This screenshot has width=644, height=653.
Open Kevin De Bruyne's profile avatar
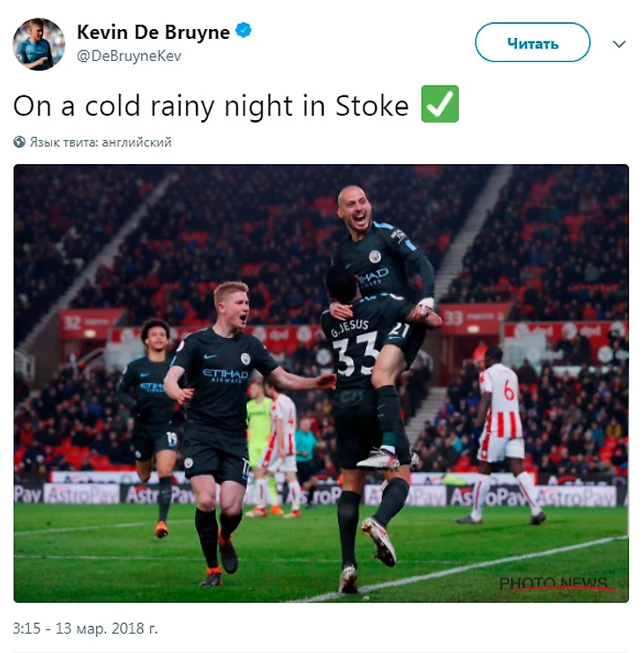pyautogui.click(x=39, y=44)
